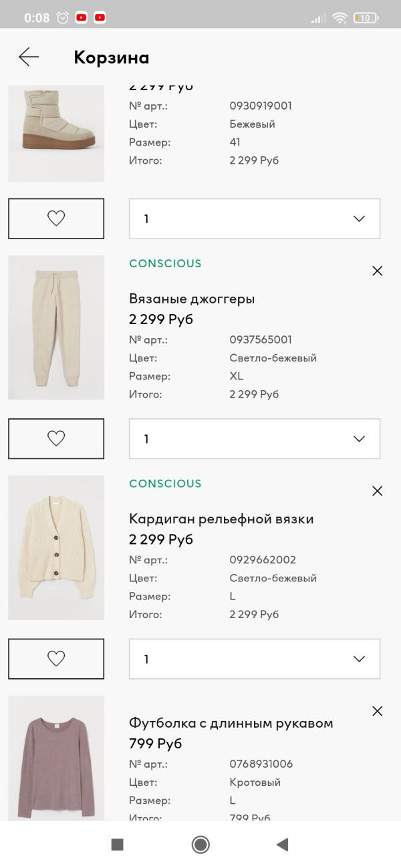401x868 pixels.
Task: Tap the Android home circle button
Action: [200, 845]
